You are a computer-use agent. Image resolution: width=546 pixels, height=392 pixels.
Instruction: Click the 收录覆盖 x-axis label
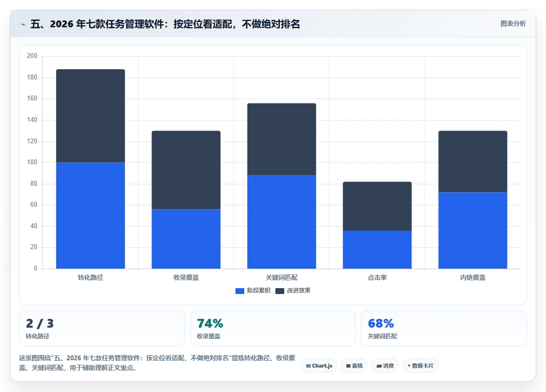186,278
